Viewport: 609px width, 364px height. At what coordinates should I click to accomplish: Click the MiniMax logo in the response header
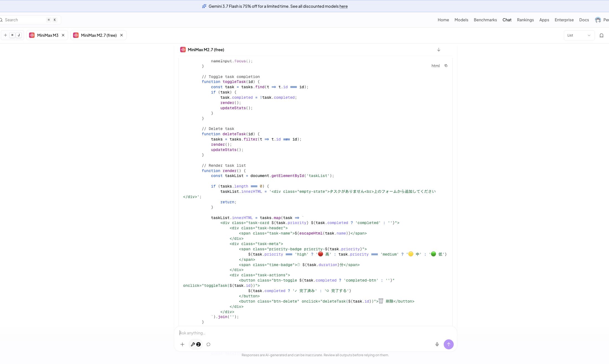183,50
